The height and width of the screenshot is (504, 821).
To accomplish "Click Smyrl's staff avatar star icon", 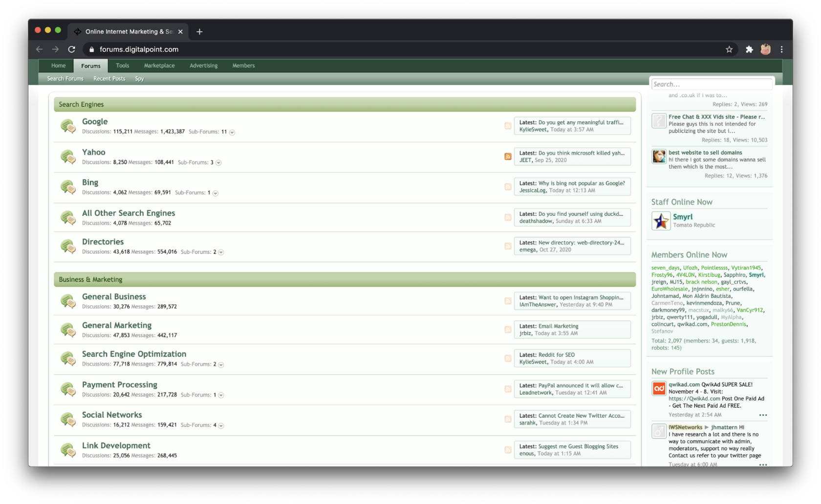I will 661,221.
